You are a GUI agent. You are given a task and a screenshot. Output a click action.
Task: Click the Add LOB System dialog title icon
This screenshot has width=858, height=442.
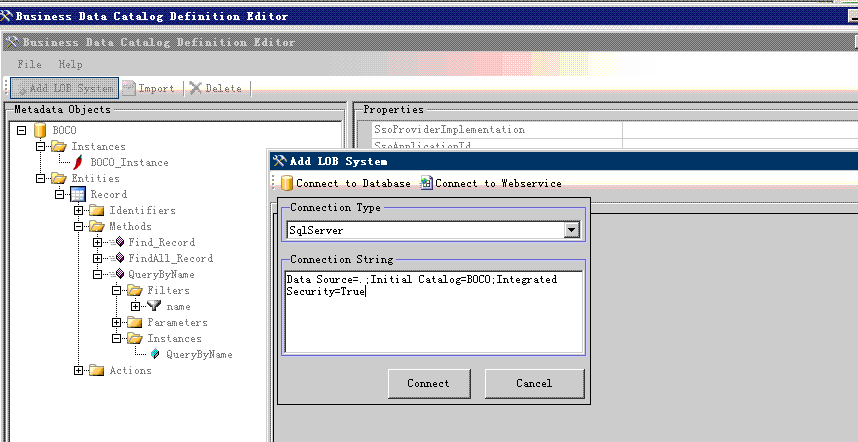(x=280, y=161)
